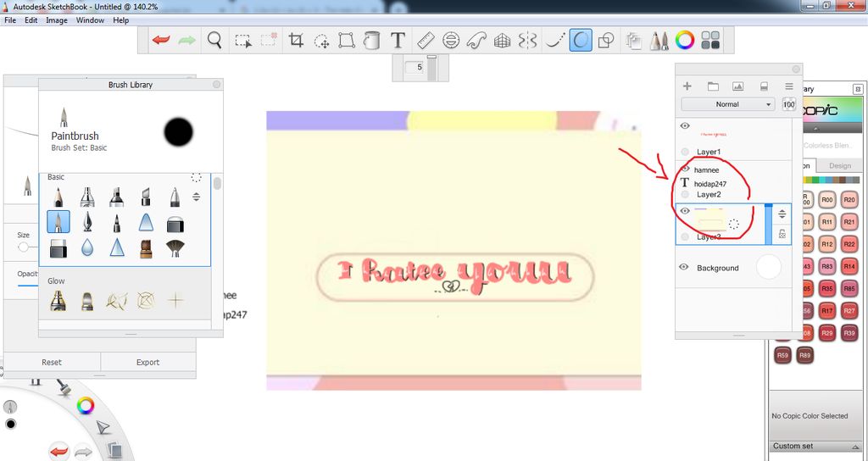Open the Help menu
The height and width of the screenshot is (461, 868).
click(x=120, y=20)
